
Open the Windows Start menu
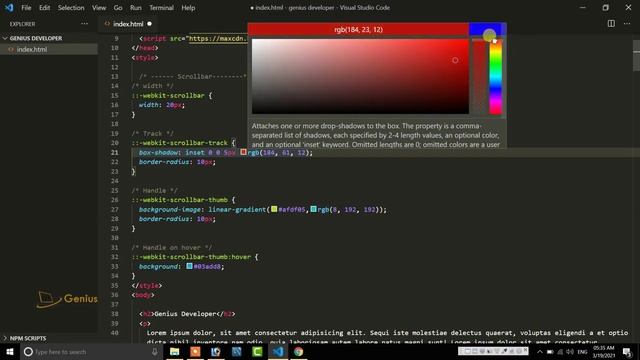10,351
